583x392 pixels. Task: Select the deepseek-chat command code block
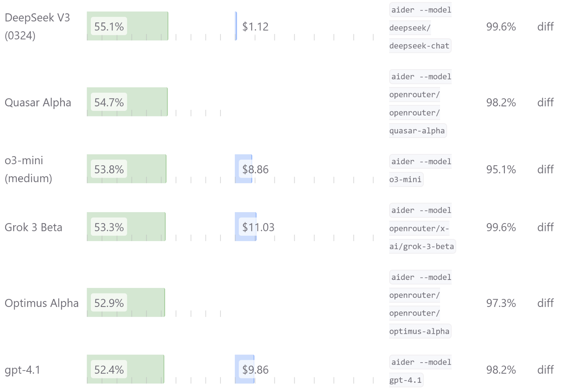(x=419, y=46)
